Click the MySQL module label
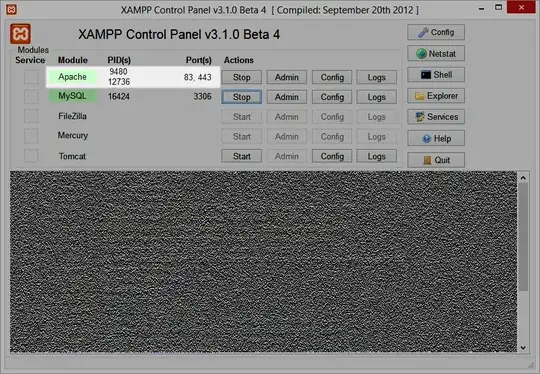The height and width of the screenshot is (374, 540). [x=72, y=96]
